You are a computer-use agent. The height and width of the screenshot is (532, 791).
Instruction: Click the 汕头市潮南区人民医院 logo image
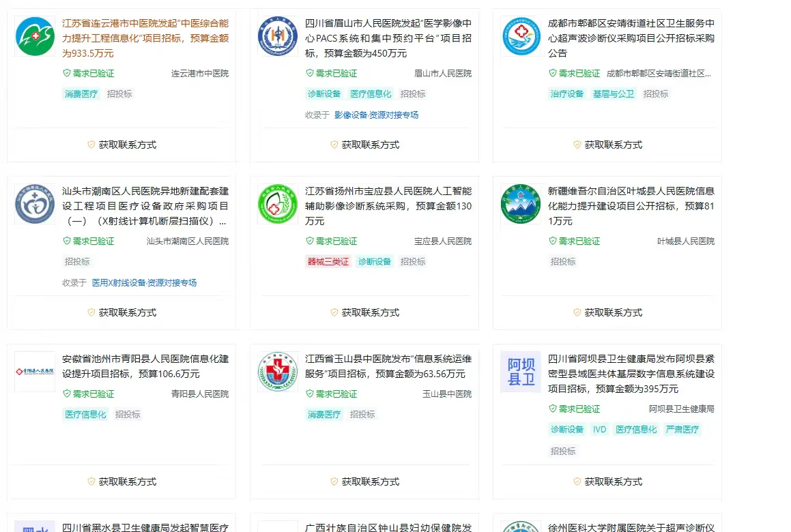[34, 203]
